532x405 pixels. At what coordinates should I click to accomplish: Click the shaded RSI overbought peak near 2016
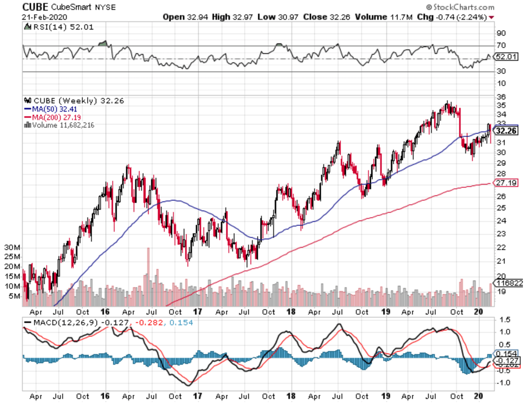103,43
